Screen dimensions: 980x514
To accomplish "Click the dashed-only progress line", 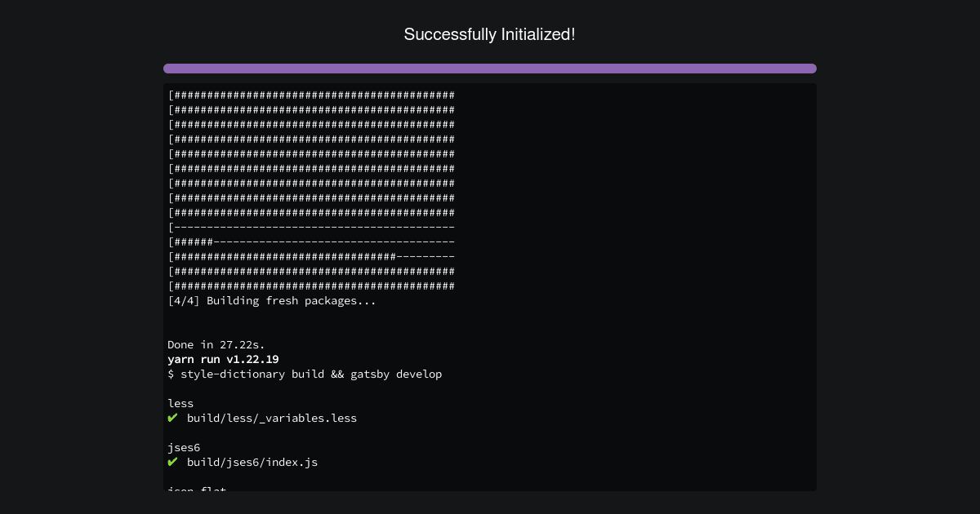I will [x=311, y=227].
